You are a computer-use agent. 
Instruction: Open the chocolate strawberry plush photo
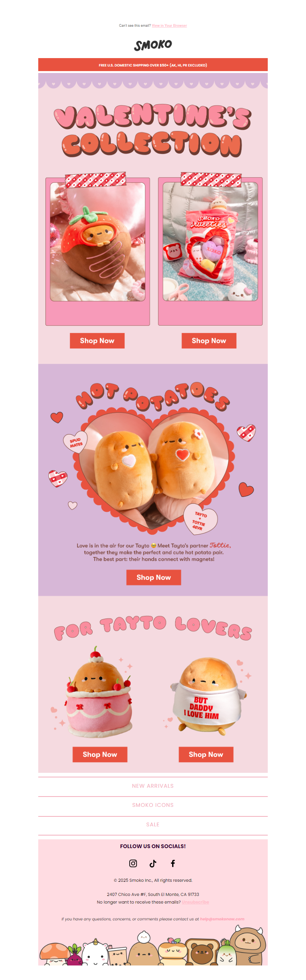coord(98,242)
